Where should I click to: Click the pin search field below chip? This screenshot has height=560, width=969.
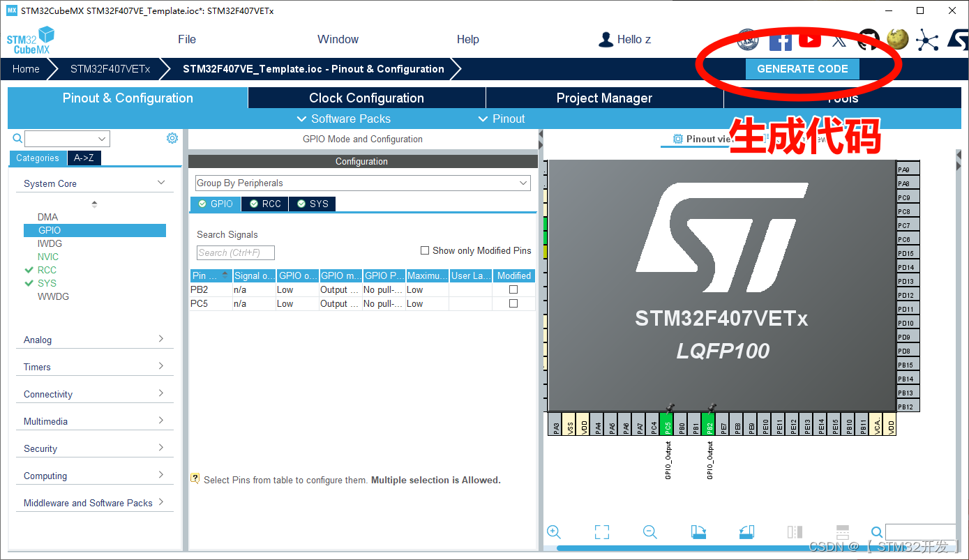(x=920, y=532)
